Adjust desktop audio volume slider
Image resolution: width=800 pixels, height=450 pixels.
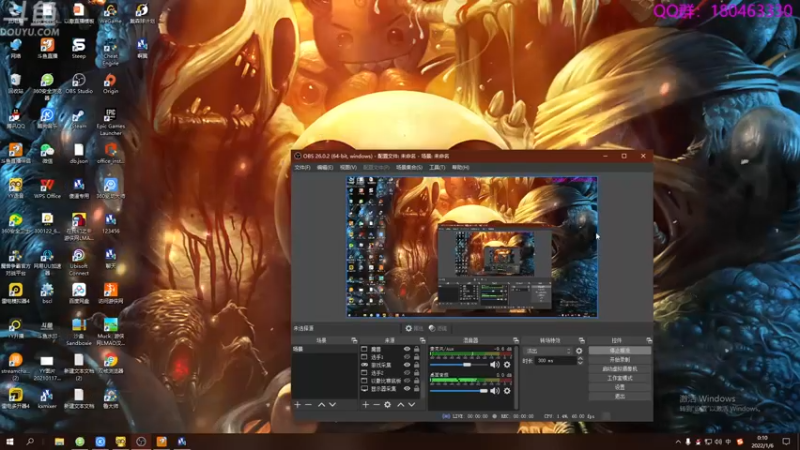[x=458, y=391]
